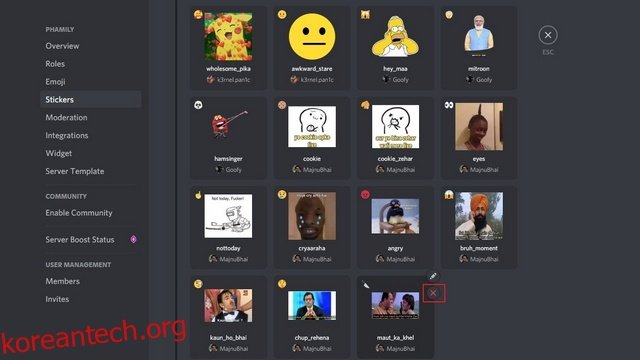
Task: Select Stickers in the sidebar
Action: point(91,100)
